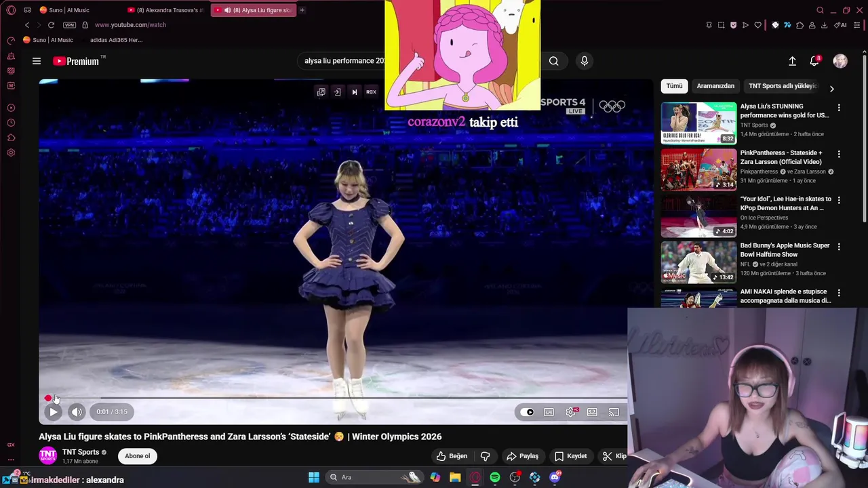Toggle autoplay switch in player

click(528, 412)
